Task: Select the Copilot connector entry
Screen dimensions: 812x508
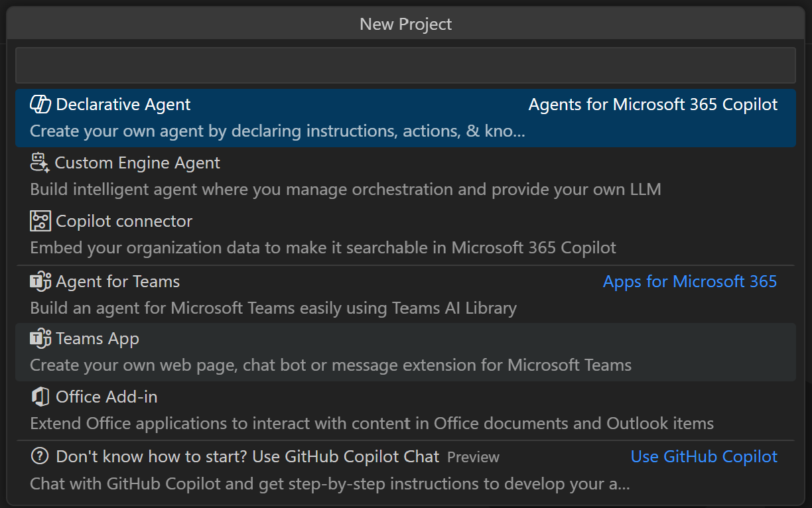Action: tap(124, 222)
